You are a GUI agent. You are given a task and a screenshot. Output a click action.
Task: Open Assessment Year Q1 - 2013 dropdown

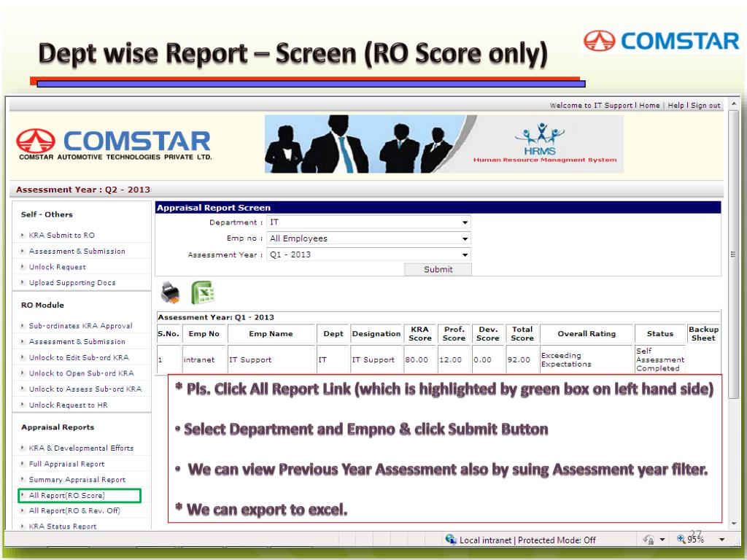(369, 254)
